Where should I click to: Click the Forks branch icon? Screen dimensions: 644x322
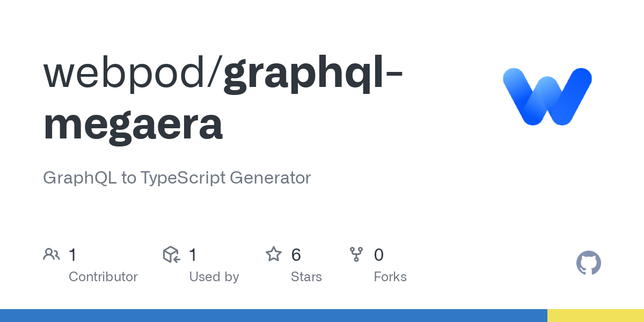(356, 254)
